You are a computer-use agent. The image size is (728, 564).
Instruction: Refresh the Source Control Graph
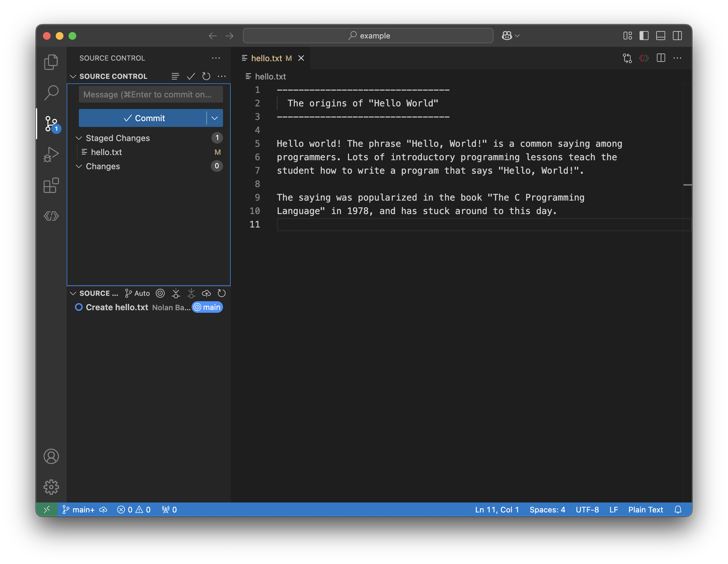click(222, 293)
